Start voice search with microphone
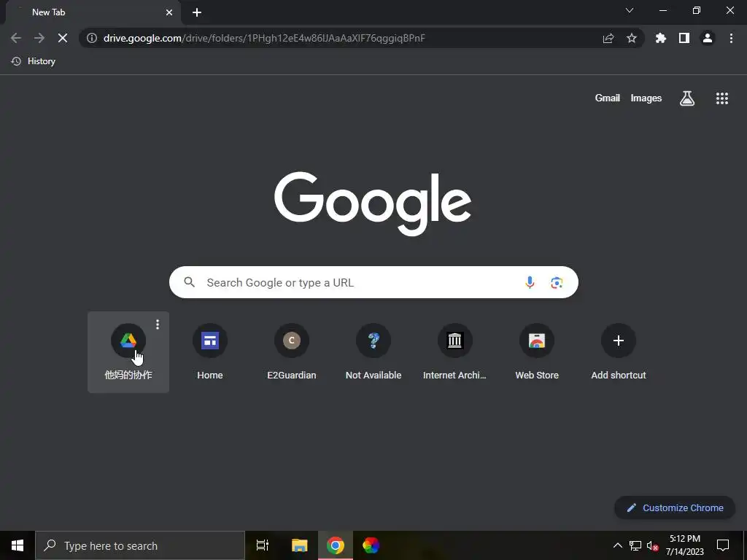This screenshot has height=560, width=747. (530, 282)
